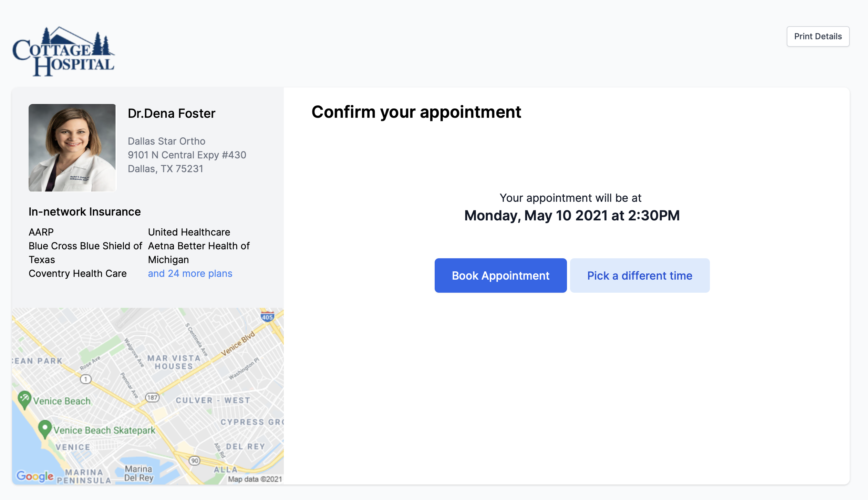Choose Pick a different time
The height and width of the screenshot is (500, 868).
point(640,275)
